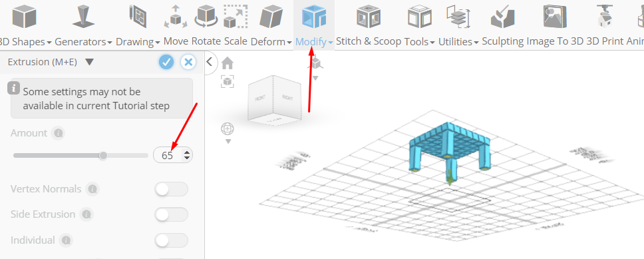
Task: Click the Home view icon
Action: pyautogui.click(x=228, y=63)
